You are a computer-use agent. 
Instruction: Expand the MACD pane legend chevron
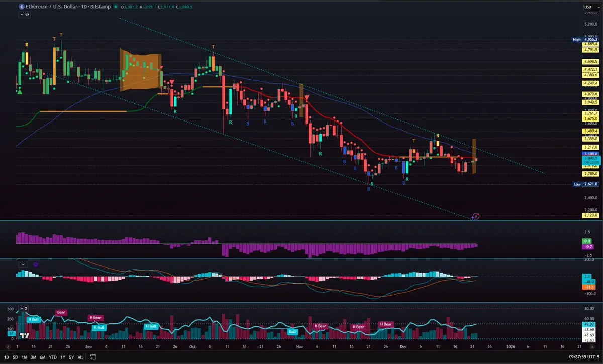(22, 264)
